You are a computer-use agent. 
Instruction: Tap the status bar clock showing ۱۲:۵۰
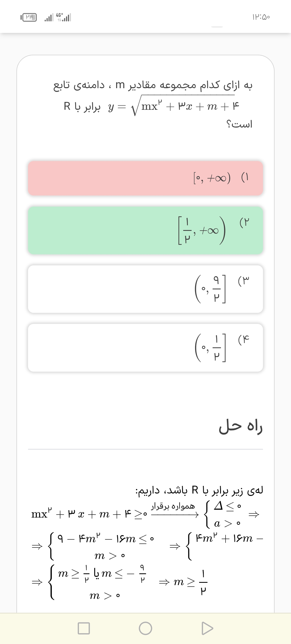[261, 17]
